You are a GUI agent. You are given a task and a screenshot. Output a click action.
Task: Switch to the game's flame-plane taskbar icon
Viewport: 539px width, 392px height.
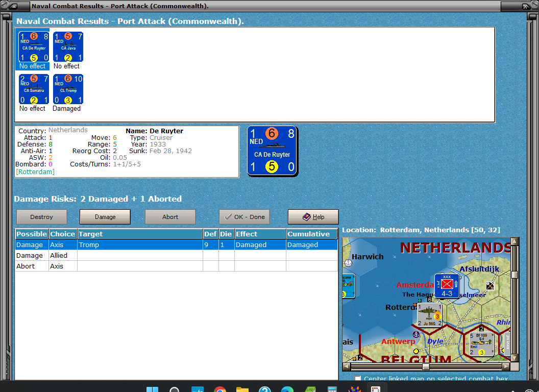coord(354,389)
